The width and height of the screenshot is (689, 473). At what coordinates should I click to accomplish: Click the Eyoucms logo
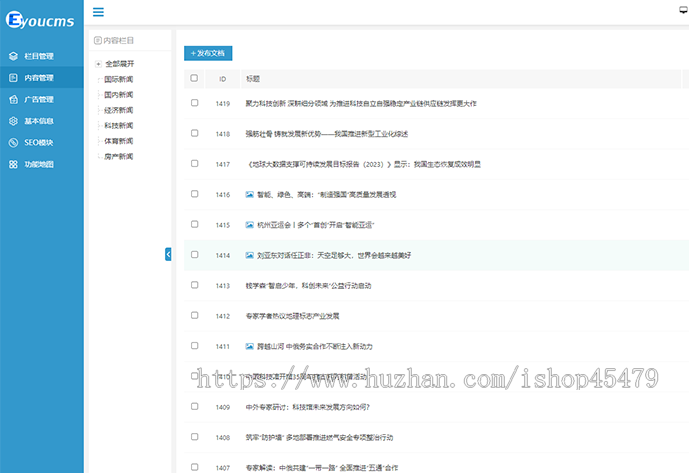40,20
